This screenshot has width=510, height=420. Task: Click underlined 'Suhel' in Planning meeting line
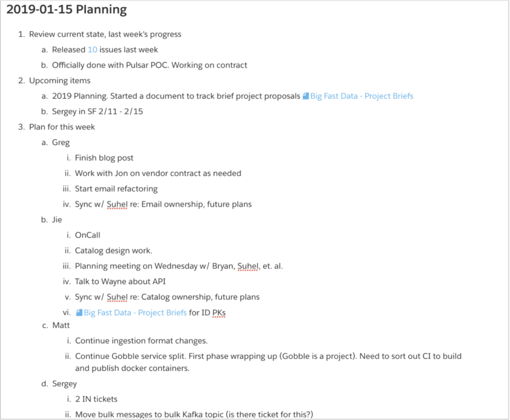click(x=248, y=266)
